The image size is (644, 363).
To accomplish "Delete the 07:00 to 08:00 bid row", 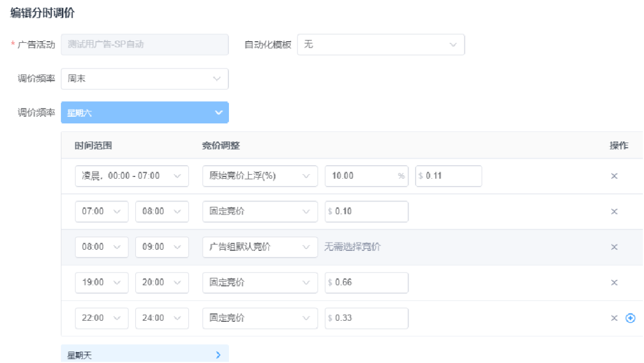I will tap(614, 212).
